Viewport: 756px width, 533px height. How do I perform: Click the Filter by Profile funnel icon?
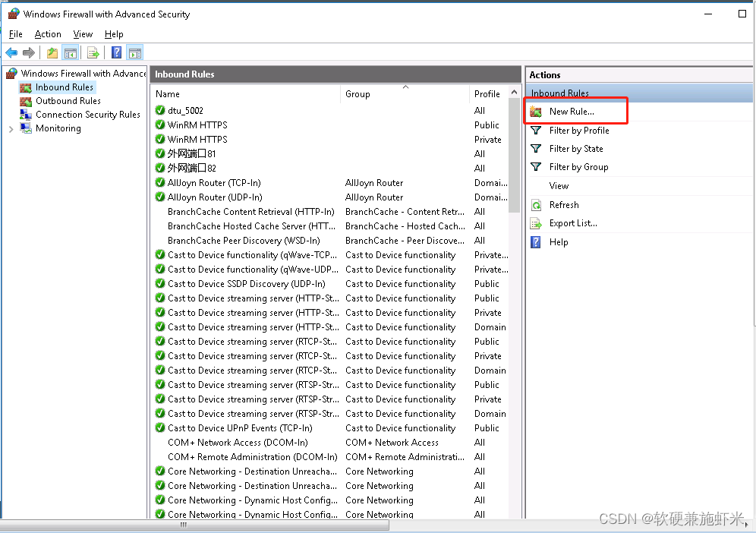tap(536, 131)
